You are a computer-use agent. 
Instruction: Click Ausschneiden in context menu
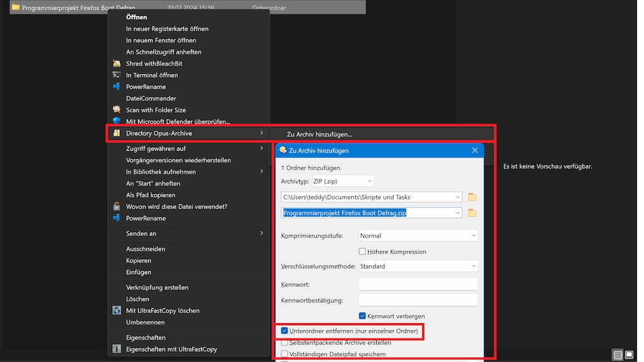click(x=145, y=249)
